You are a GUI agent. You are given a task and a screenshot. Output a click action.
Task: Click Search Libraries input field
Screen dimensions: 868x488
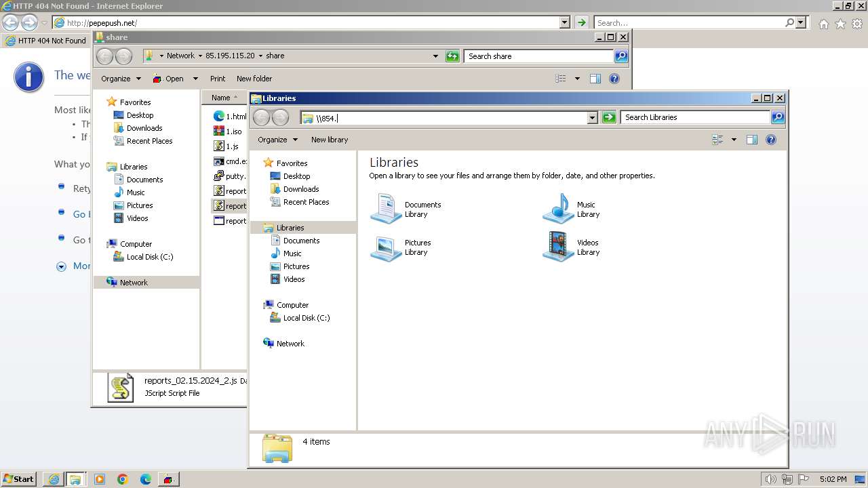click(x=695, y=117)
